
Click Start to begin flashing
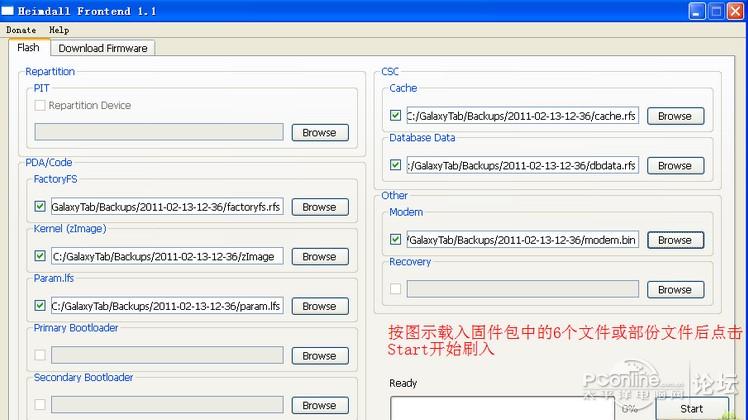[692, 409]
